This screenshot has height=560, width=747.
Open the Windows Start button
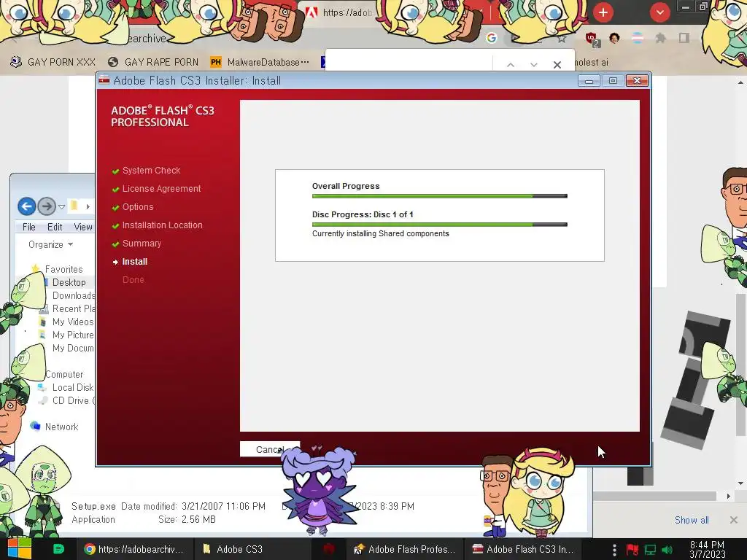click(19, 549)
